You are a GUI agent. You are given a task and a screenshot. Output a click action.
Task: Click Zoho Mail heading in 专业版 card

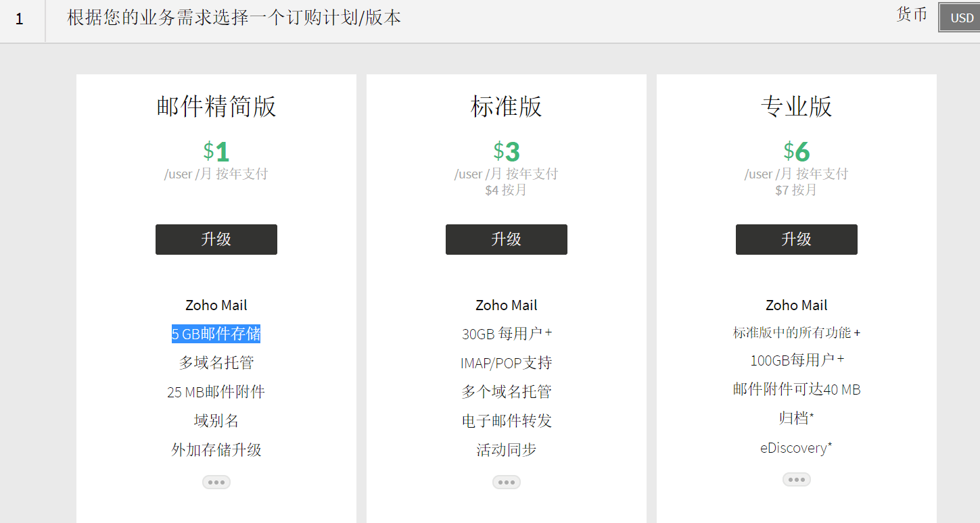point(797,305)
